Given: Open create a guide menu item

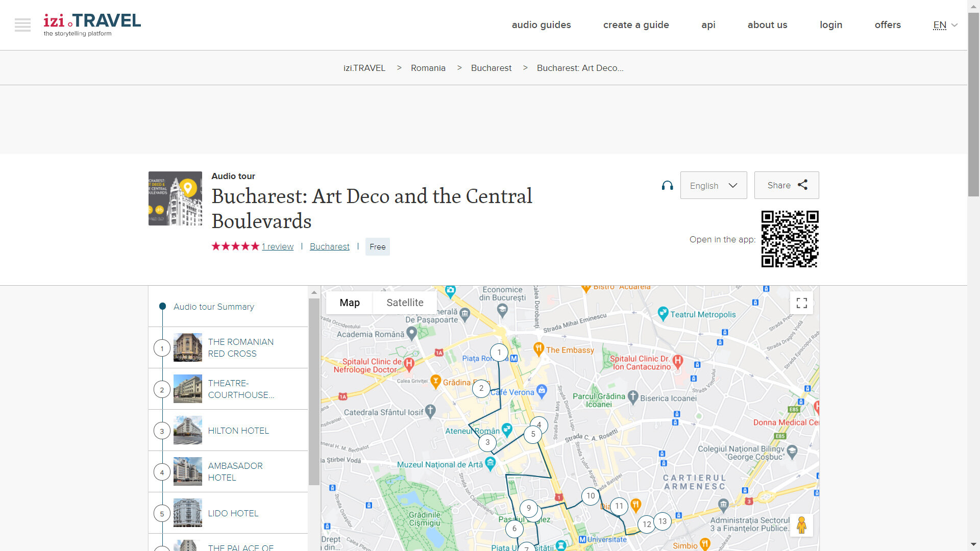Looking at the screenshot, I should (x=636, y=25).
